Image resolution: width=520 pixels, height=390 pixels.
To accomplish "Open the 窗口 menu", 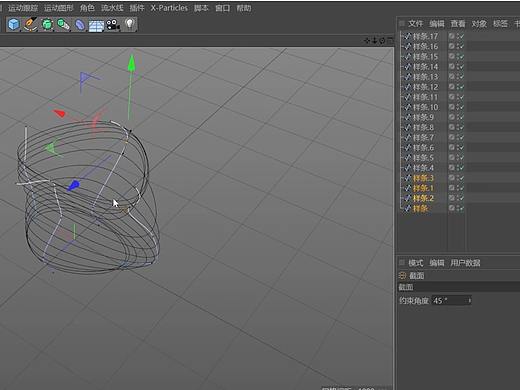I will (x=222, y=8).
